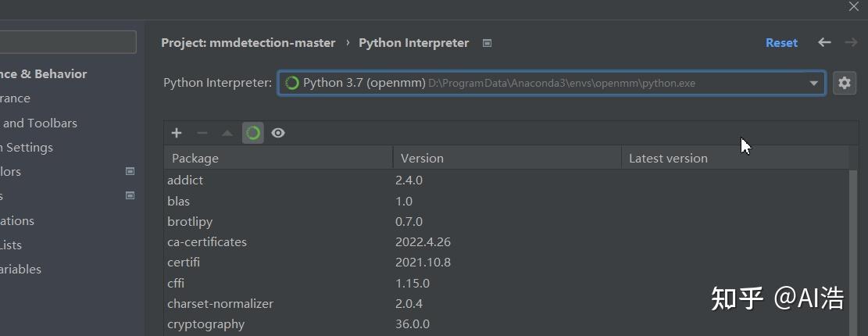Toggle show early releases eye icon
This screenshot has width=868, height=336.
point(278,133)
